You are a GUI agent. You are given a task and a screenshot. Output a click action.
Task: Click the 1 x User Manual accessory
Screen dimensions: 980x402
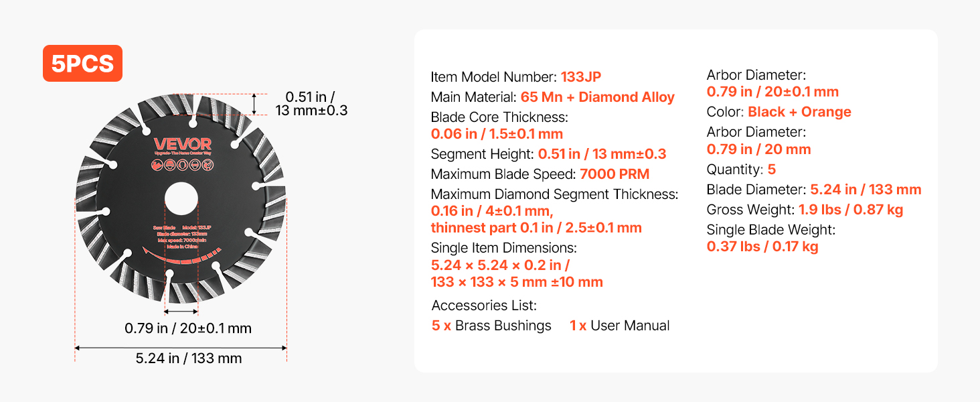click(x=620, y=326)
